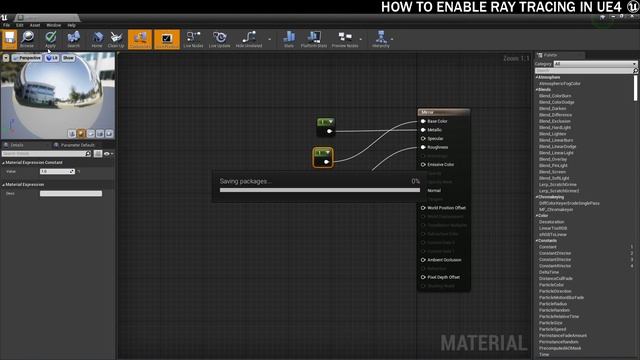Select the cylinder preview shape icon
Viewport: 640px width, 360px height.
point(72,133)
